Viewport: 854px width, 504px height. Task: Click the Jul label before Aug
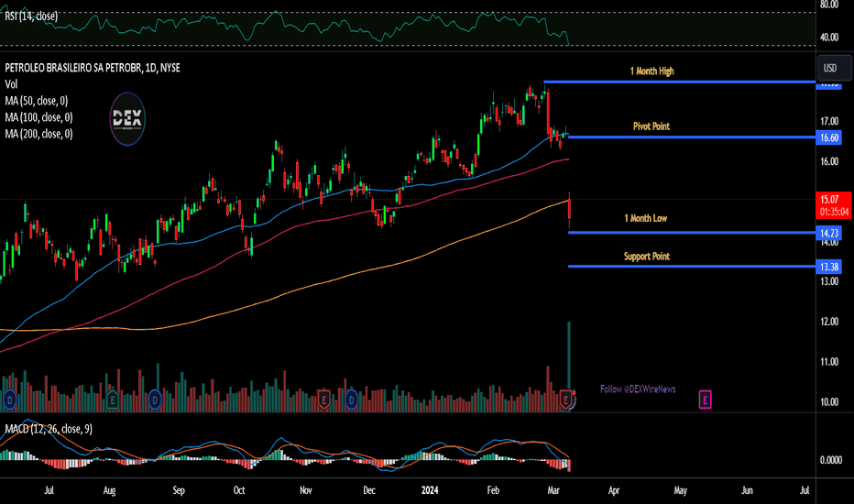point(49,491)
